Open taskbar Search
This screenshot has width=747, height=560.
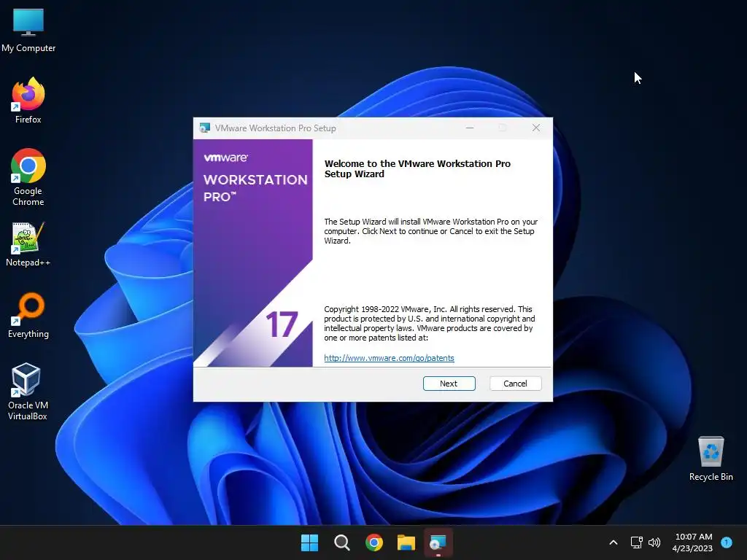[341, 542]
